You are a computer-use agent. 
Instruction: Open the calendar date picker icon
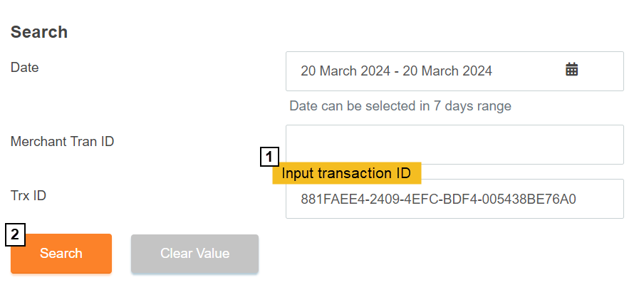coord(571,70)
